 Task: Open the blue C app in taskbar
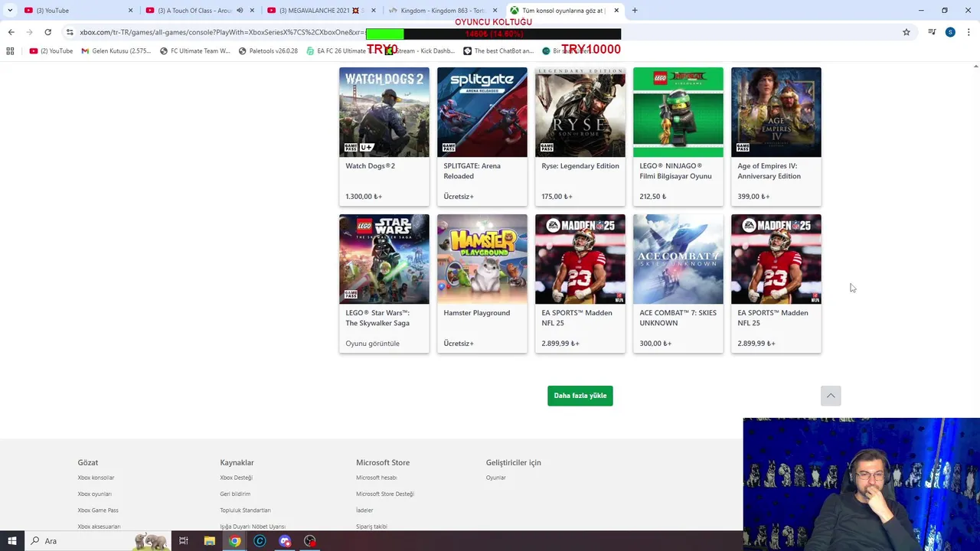[x=260, y=541]
